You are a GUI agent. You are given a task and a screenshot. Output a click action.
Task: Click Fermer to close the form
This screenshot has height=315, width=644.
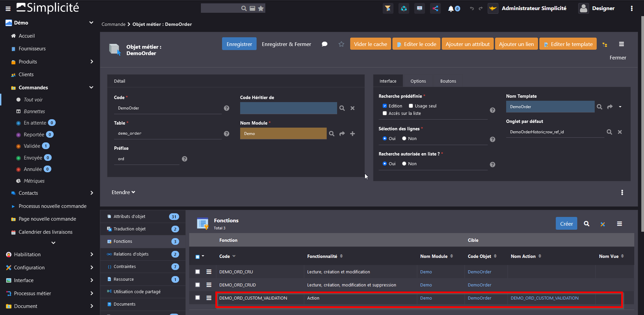(618, 57)
